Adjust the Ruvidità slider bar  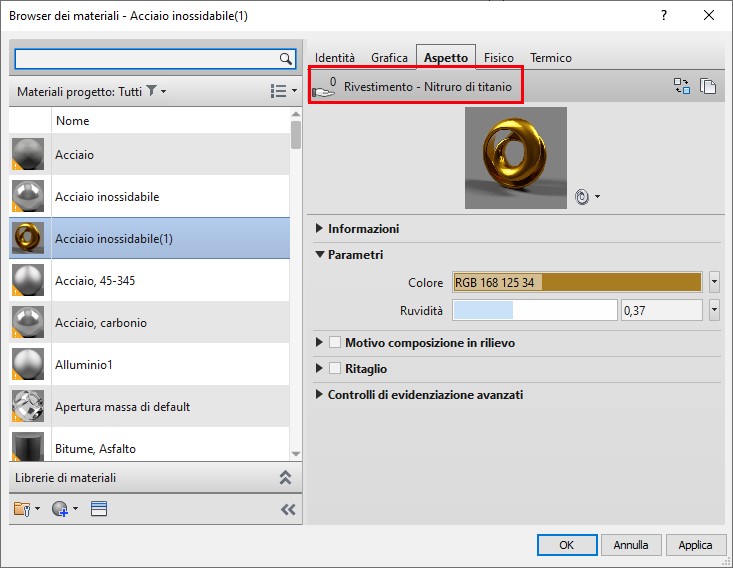(535, 310)
